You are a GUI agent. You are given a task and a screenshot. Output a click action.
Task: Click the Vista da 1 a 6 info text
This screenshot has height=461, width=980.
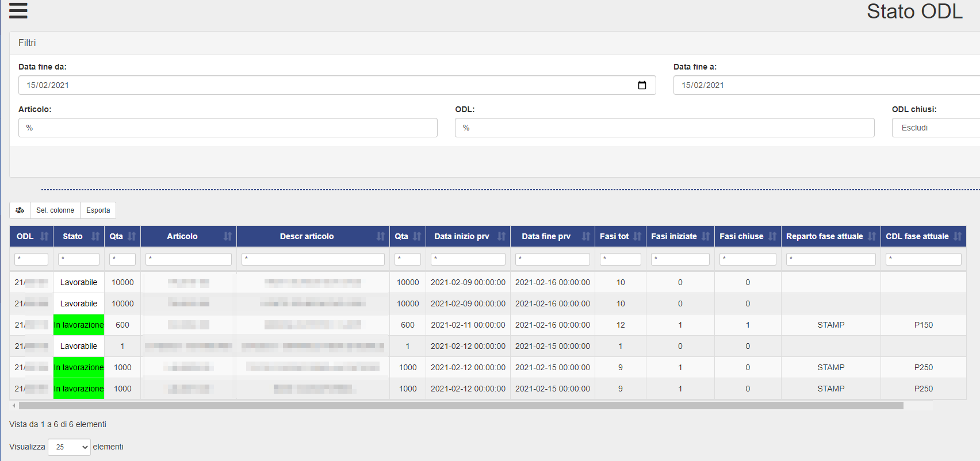(58, 424)
